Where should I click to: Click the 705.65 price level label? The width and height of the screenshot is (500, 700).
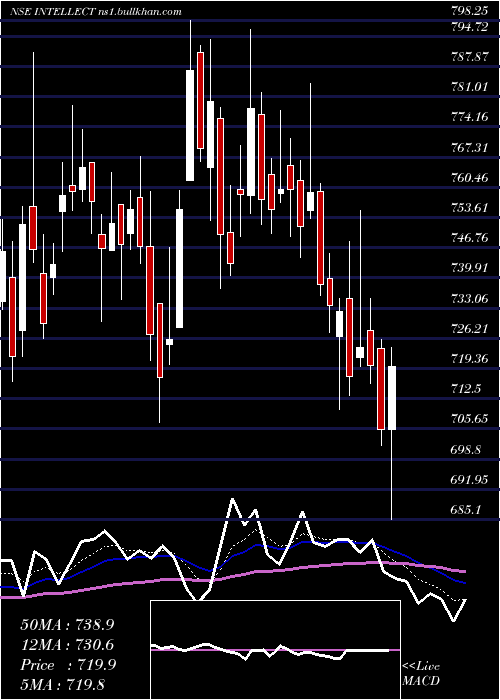click(469, 419)
